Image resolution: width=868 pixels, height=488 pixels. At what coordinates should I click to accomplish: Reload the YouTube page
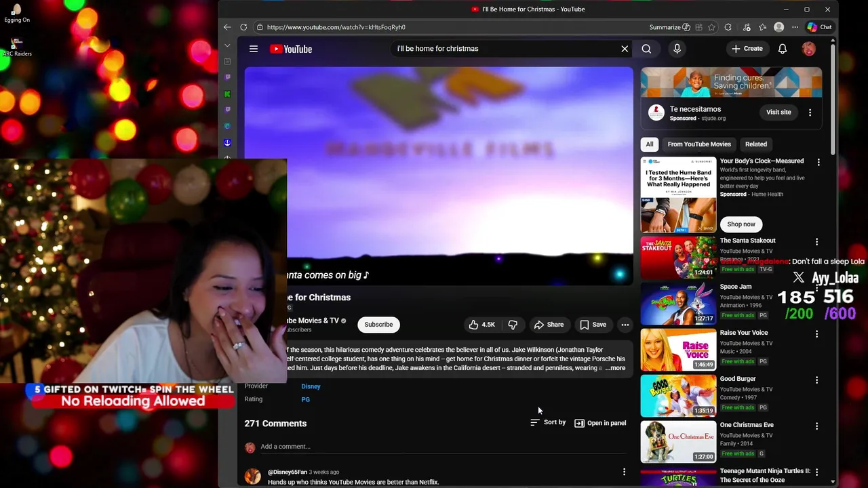pyautogui.click(x=243, y=27)
